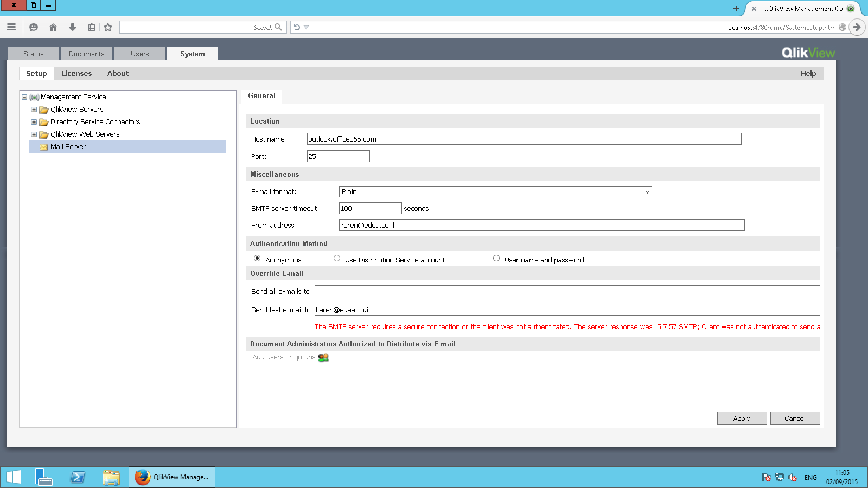The width and height of the screenshot is (868, 488).
Task: Launch PowerShell from the taskbar
Action: (x=78, y=477)
